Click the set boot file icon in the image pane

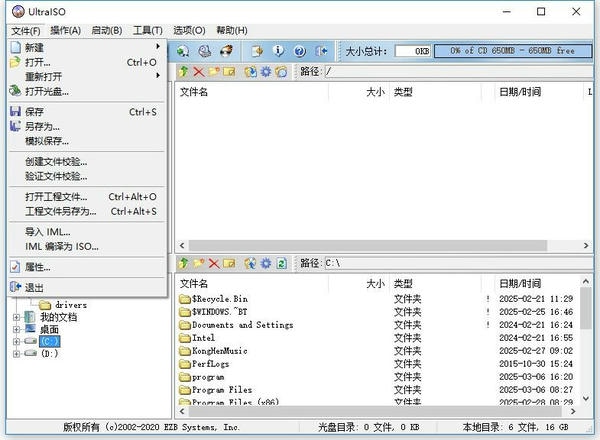(281, 72)
